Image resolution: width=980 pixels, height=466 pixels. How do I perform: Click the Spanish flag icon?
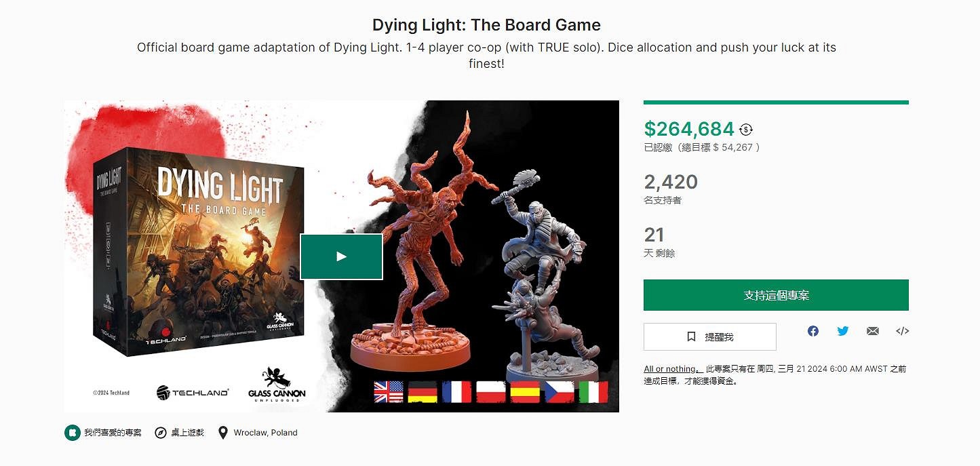click(x=525, y=391)
